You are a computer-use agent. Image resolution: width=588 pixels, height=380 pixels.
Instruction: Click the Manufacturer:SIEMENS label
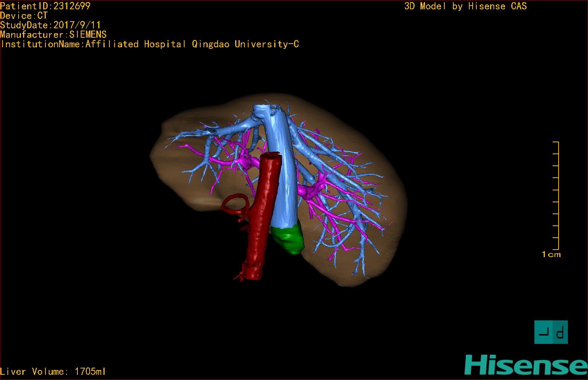point(53,35)
